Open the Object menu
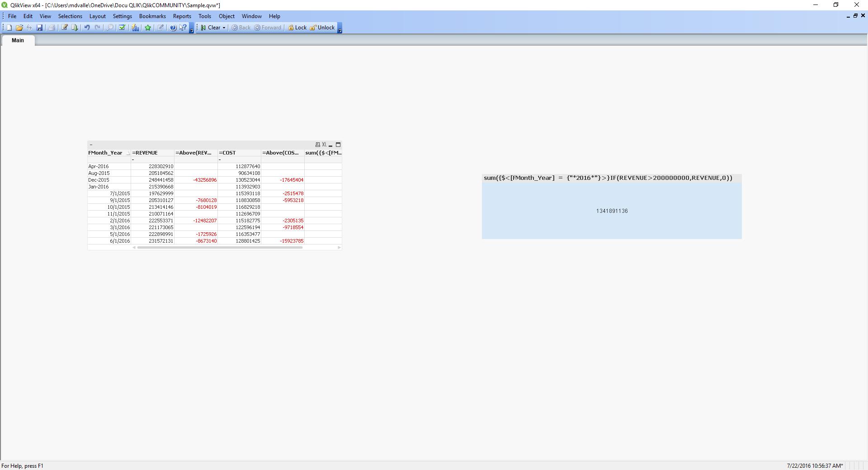868x470 pixels. pos(226,16)
